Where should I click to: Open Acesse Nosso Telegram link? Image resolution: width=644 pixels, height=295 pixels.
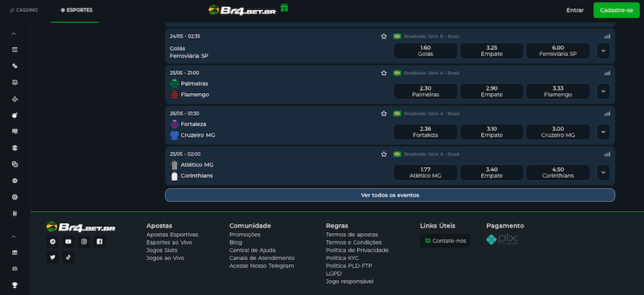pos(261,265)
